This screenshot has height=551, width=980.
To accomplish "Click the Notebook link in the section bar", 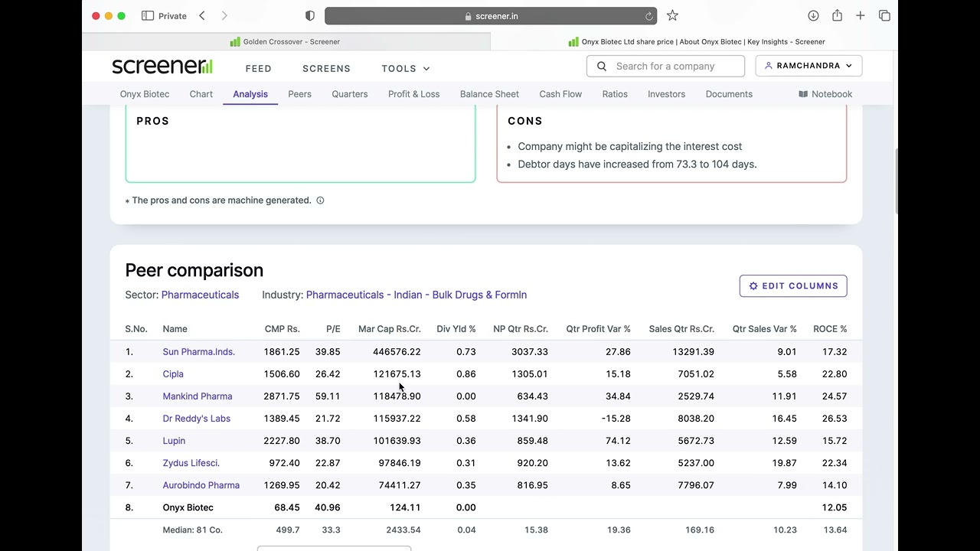I will pos(825,94).
